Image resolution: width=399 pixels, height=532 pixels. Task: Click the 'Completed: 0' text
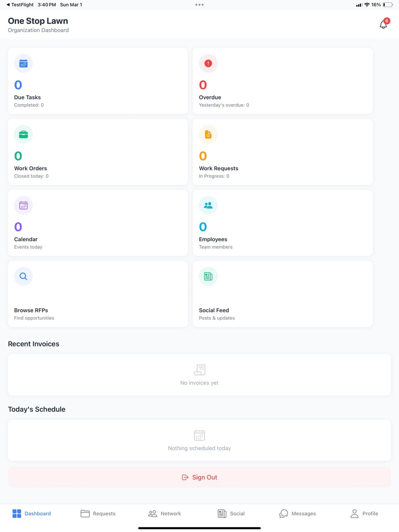coord(29,105)
